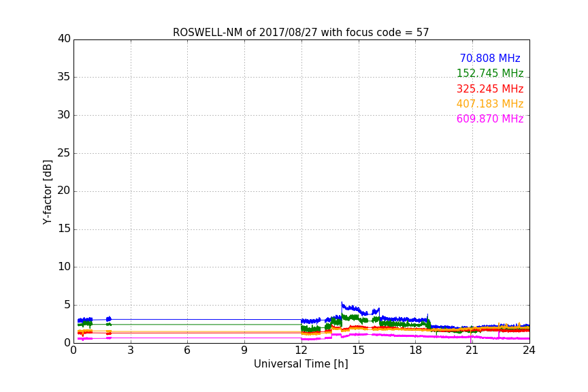Click the Y-factor [dB] axis label
This screenshot has height=392, width=588.
tap(47, 192)
